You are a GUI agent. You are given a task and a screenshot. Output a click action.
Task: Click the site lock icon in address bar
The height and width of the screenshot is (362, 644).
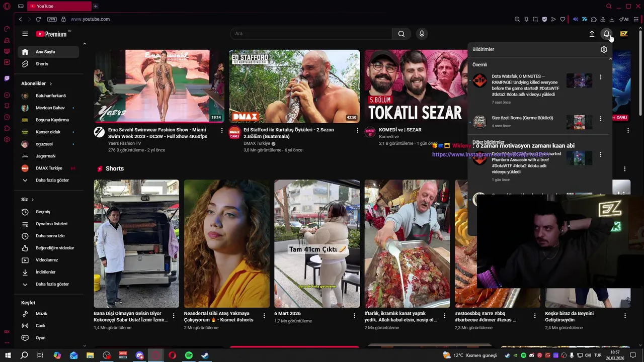coord(63,19)
